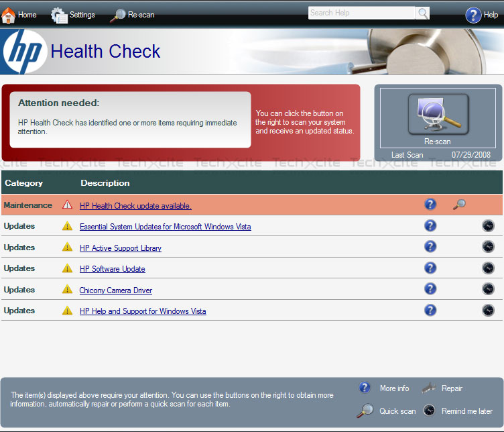This screenshot has height=432, width=504.
Task: Click the large Re-scan computer button
Action: point(438,115)
